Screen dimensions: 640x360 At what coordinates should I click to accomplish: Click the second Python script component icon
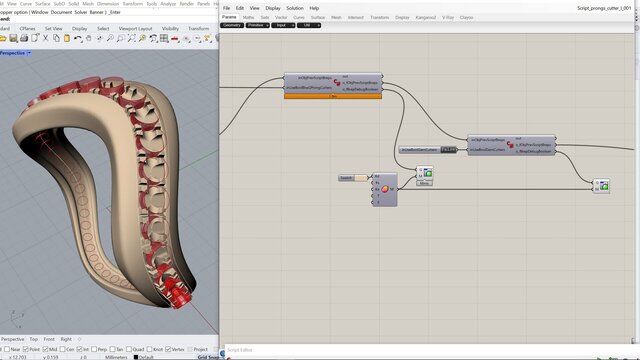[x=510, y=144]
